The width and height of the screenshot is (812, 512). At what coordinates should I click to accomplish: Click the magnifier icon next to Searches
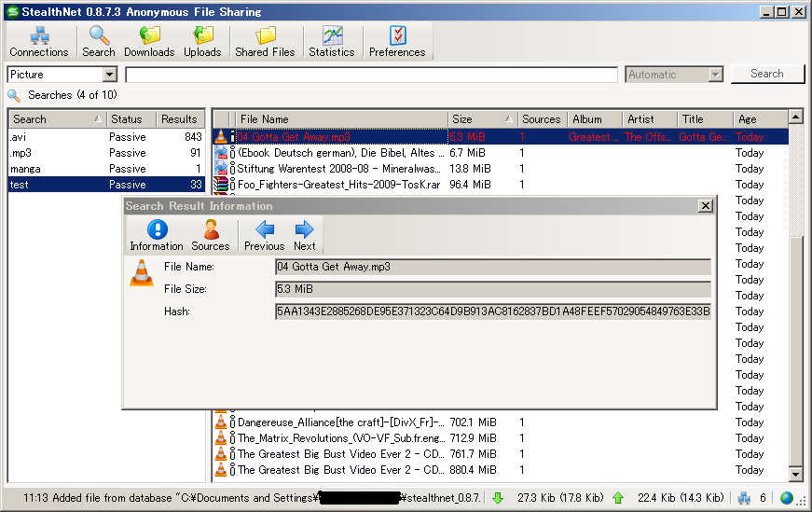click(14, 95)
